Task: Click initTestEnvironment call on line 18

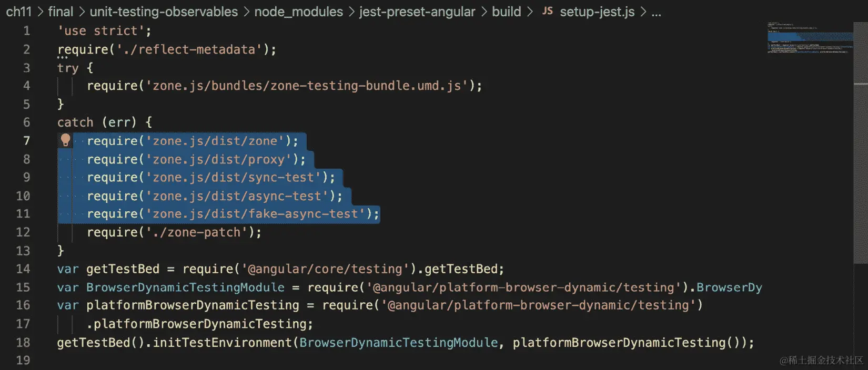Action: 222,343
